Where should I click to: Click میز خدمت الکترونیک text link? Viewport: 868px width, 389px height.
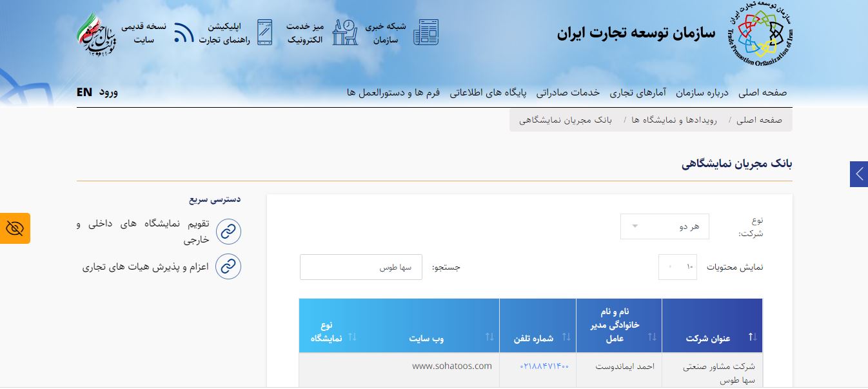[304, 33]
